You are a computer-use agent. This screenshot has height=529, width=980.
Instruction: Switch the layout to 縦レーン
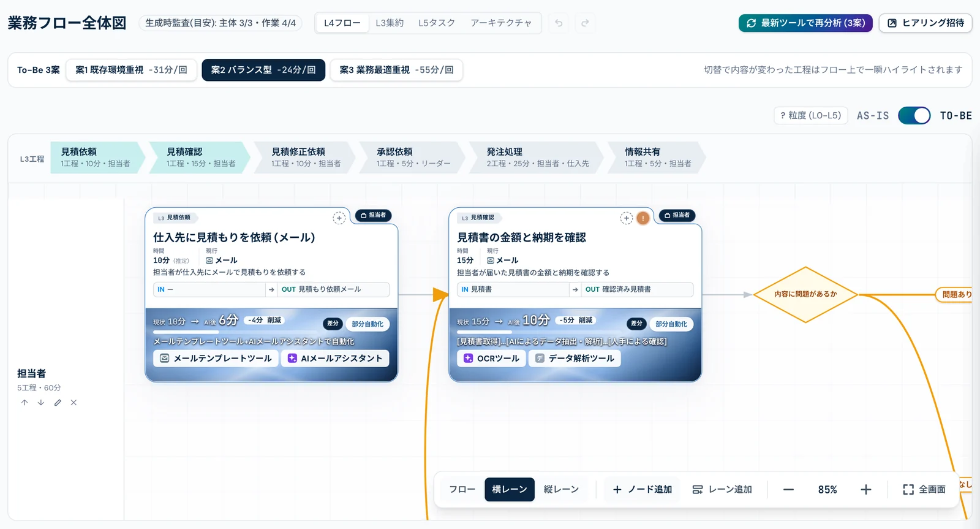tap(561, 490)
